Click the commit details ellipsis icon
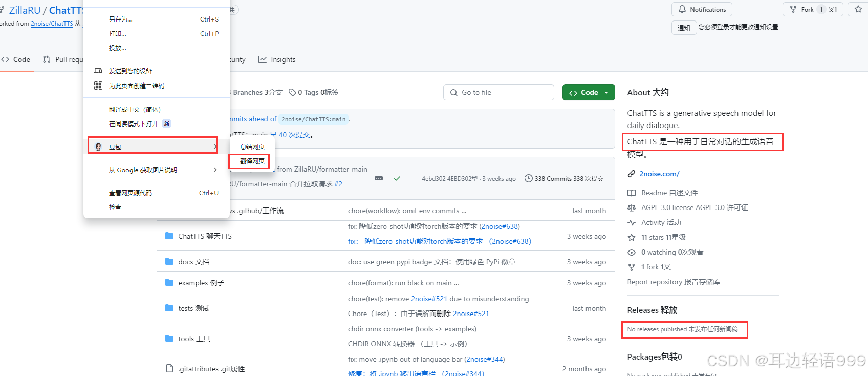The height and width of the screenshot is (376, 868). [379, 178]
